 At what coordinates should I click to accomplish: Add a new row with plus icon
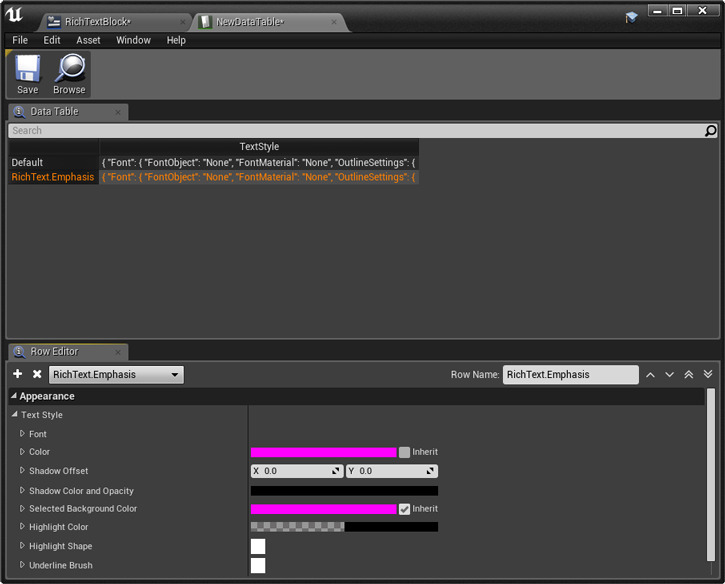(18, 374)
